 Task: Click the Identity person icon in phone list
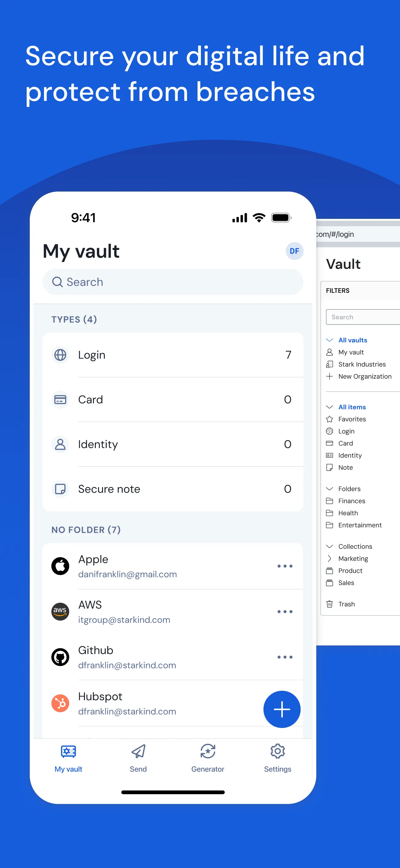pos(60,445)
